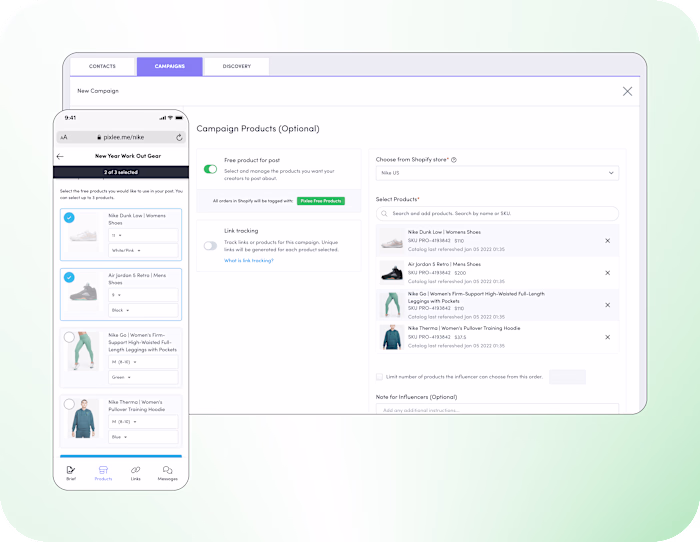700x542 pixels.
Task: Open size dropdown for Air Jordan 5
Action: click(x=143, y=295)
